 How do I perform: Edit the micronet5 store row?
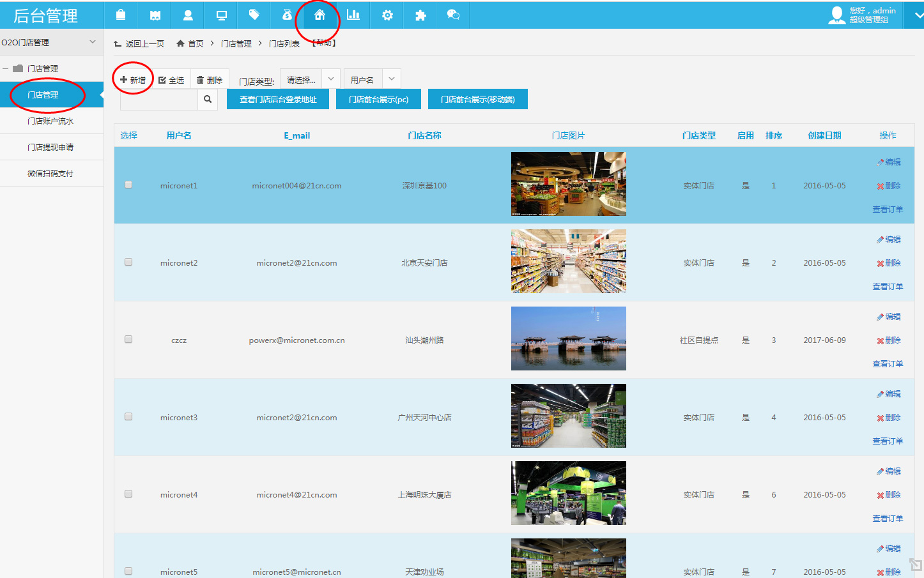pyautogui.click(x=889, y=549)
